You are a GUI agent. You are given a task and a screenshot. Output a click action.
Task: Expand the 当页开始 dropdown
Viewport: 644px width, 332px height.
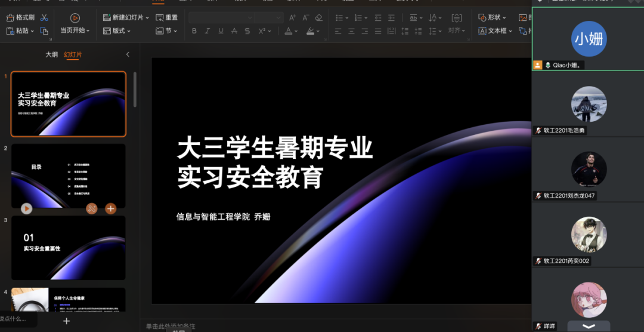[x=88, y=31]
